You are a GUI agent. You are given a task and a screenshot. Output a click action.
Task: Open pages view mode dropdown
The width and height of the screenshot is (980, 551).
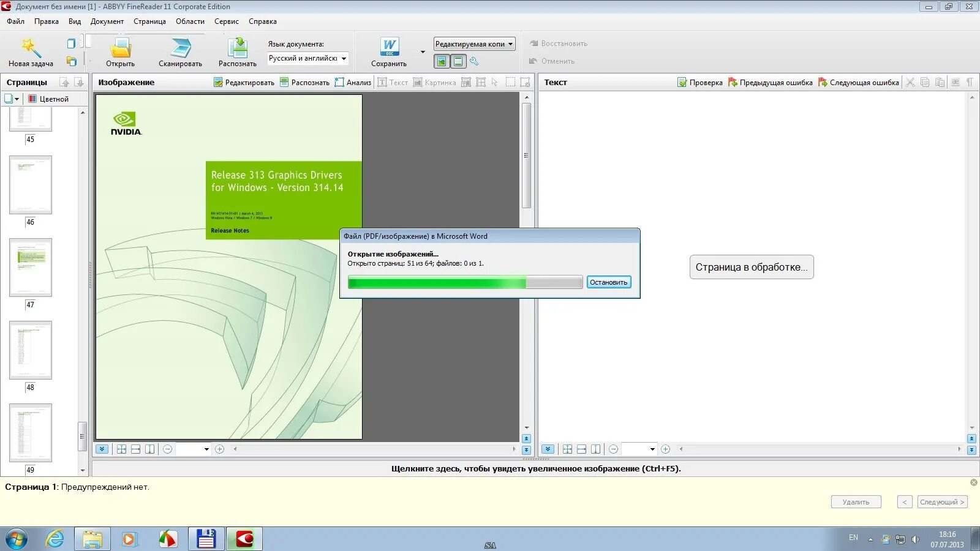(12, 99)
